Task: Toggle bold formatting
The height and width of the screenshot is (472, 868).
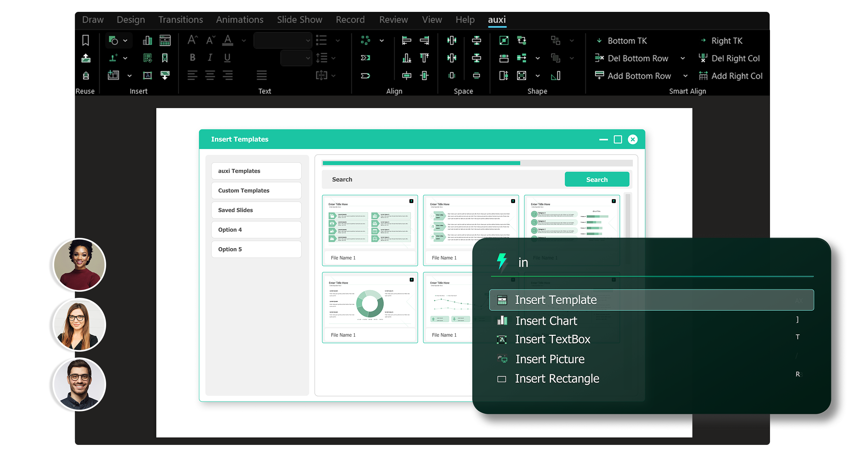Action: [192, 58]
